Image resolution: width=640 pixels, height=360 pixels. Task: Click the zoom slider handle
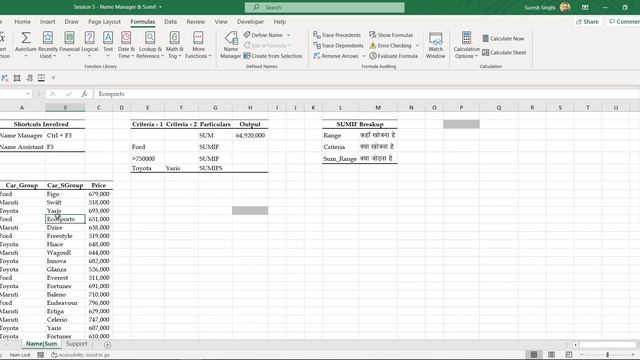point(607,355)
